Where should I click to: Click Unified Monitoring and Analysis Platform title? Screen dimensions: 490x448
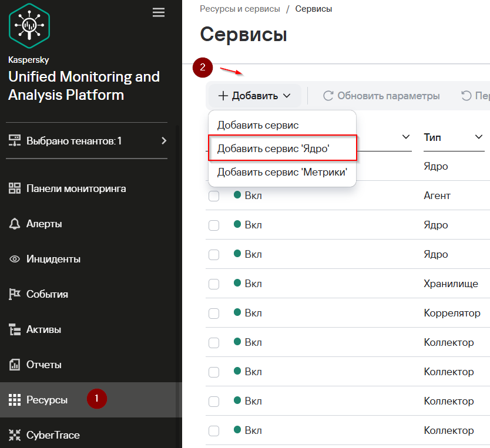(x=84, y=86)
